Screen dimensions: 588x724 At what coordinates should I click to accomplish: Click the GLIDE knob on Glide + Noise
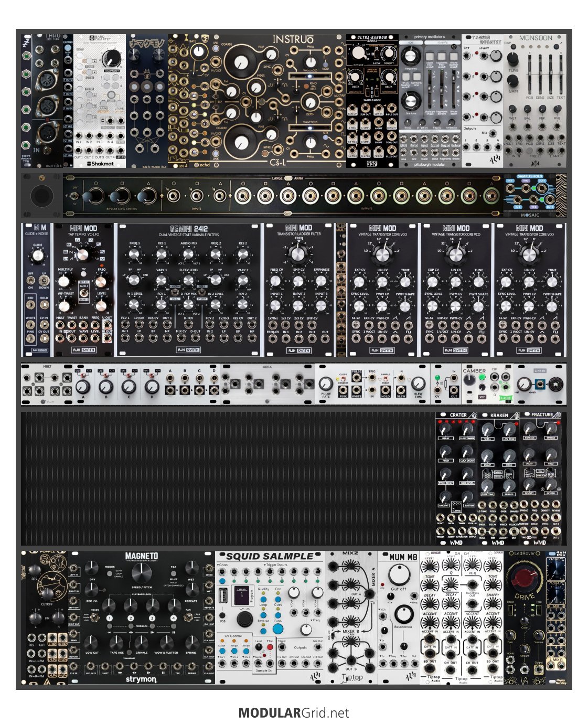point(38,256)
